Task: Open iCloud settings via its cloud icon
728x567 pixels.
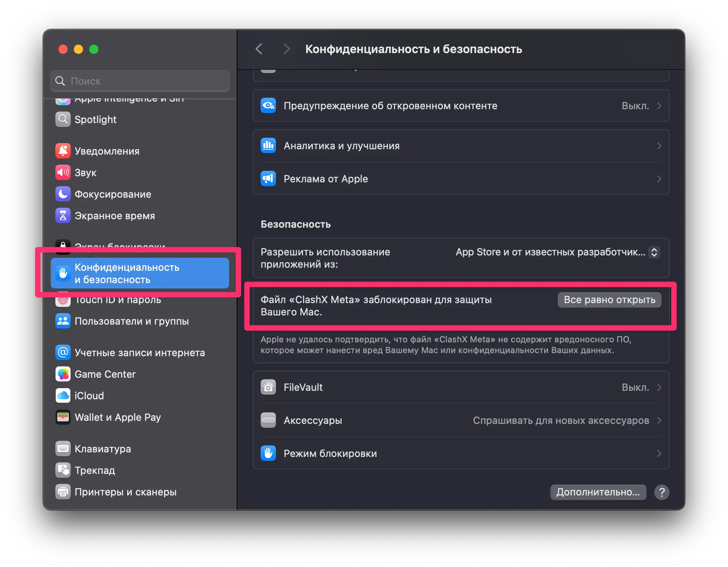Action: 63,395
